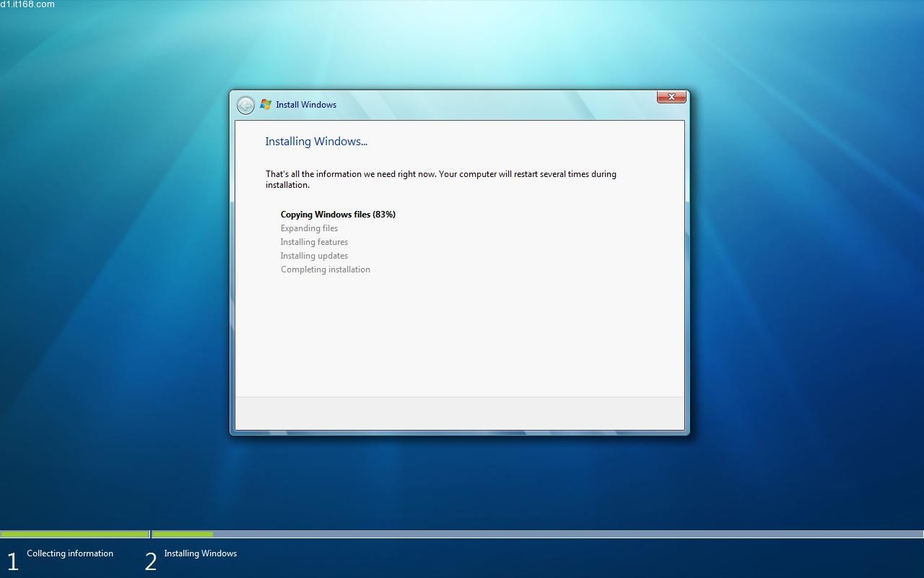The height and width of the screenshot is (578, 924).
Task: Click the "Install Windows" title text
Action: tap(306, 105)
